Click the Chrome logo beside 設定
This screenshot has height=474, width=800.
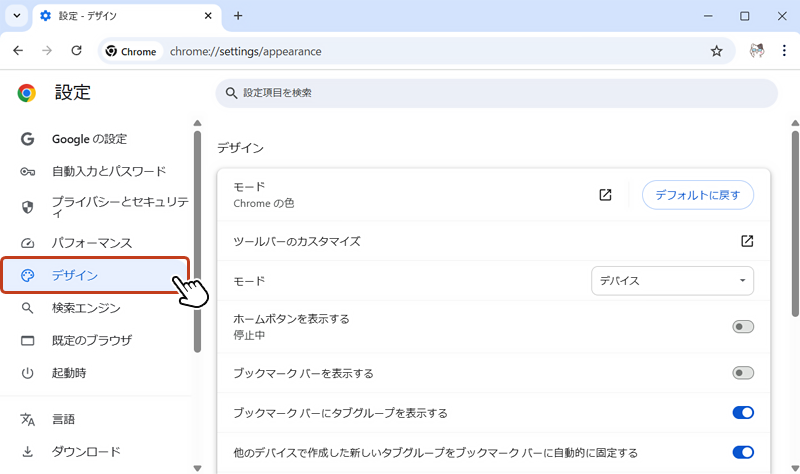coord(27,93)
